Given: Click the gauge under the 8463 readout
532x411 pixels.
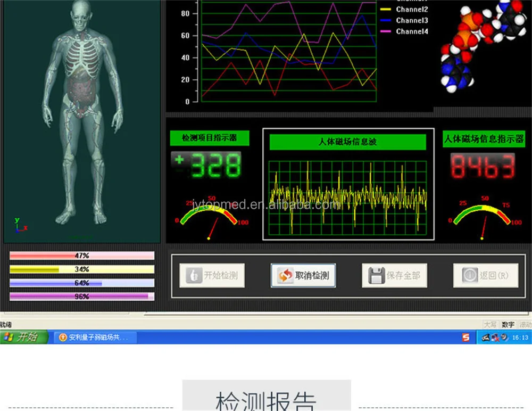Looking at the screenshot, I should click(485, 217).
